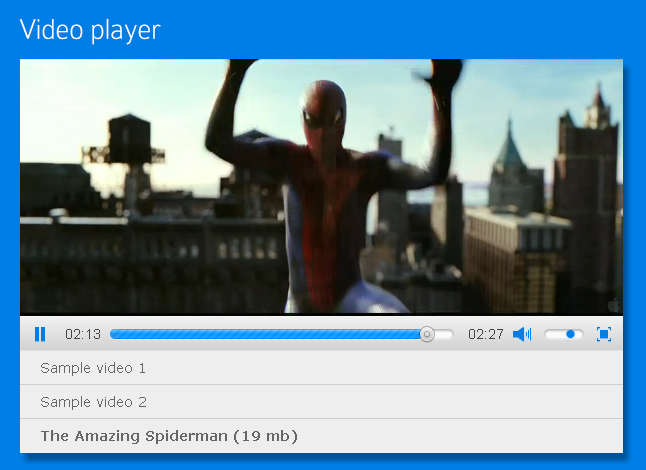Click the 02:13 elapsed time display
Screen dimensions: 646x470
83,334
